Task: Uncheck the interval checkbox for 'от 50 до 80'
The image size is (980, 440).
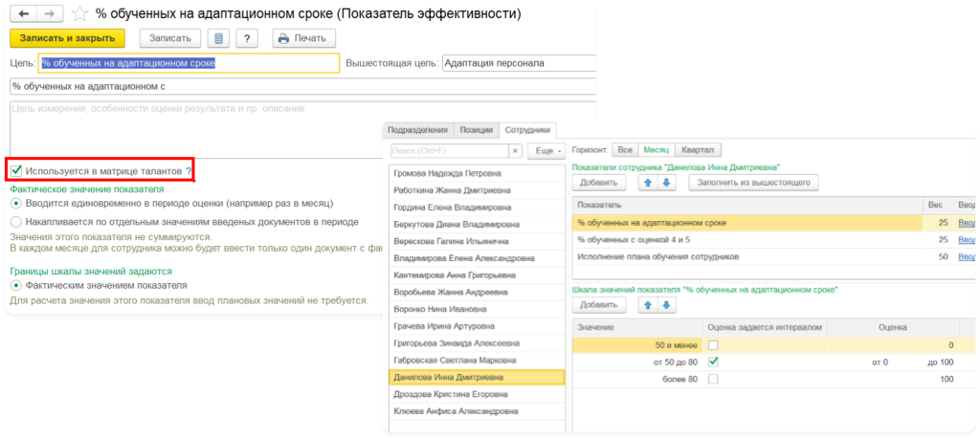Action: click(712, 362)
